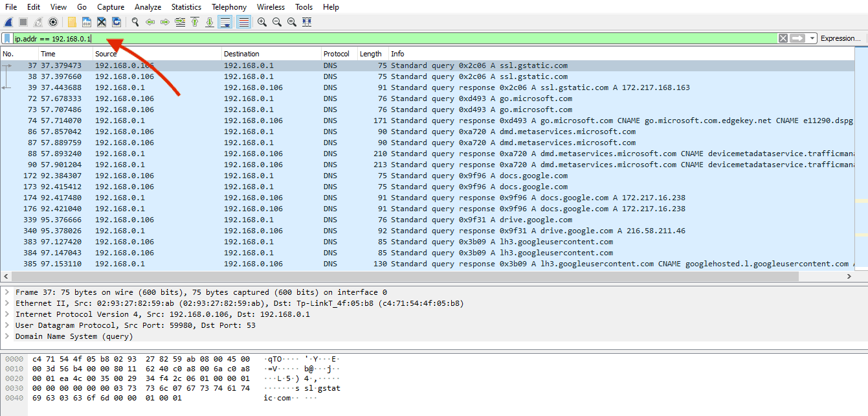Screen dimensions: 868x416
Task: Open the Expression... filter builder
Action: pyautogui.click(x=840, y=38)
